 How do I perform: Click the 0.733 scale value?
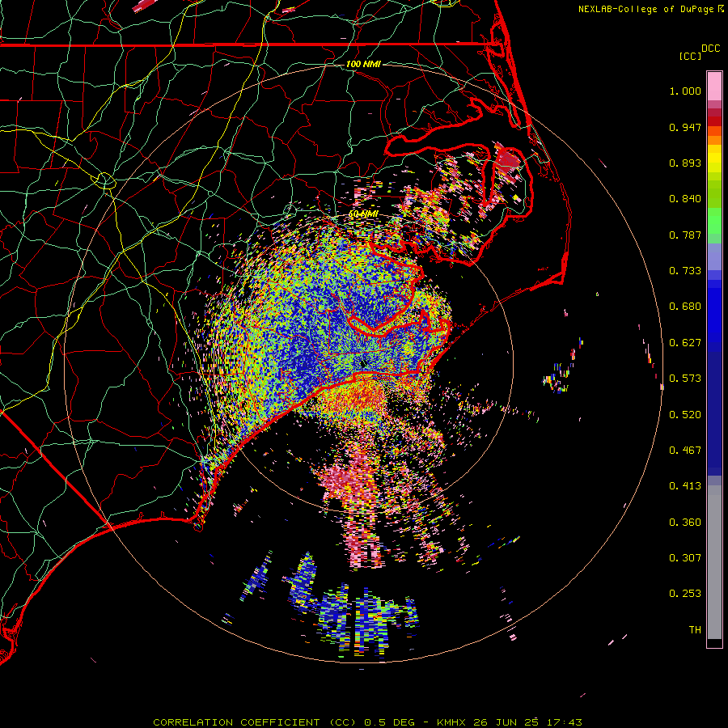pyautogui.click(x=685, y=271)
